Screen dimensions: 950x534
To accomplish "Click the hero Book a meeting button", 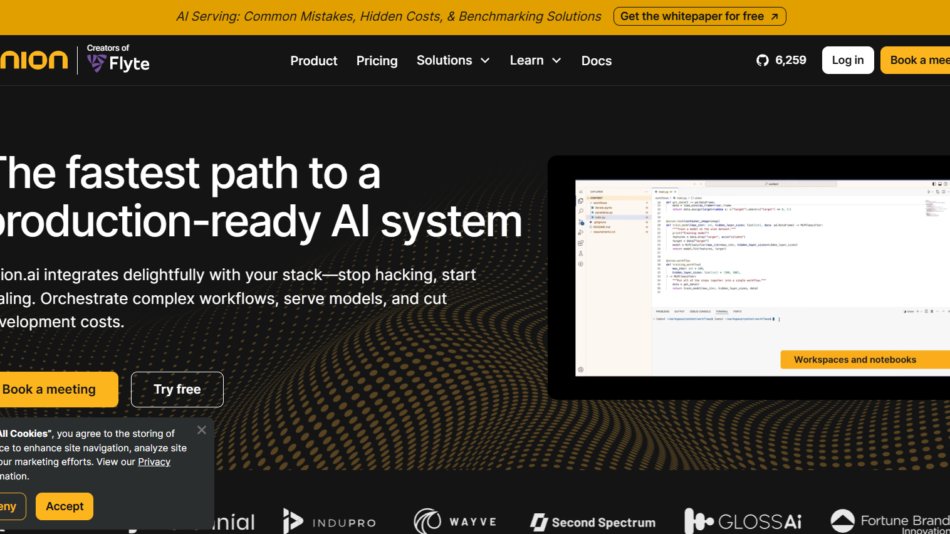I will (52, 390).
